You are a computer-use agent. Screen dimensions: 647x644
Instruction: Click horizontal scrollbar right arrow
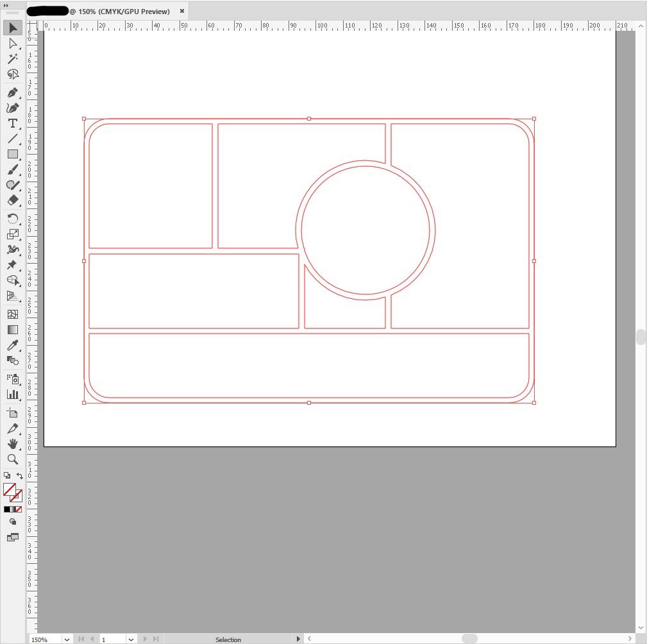630,639
